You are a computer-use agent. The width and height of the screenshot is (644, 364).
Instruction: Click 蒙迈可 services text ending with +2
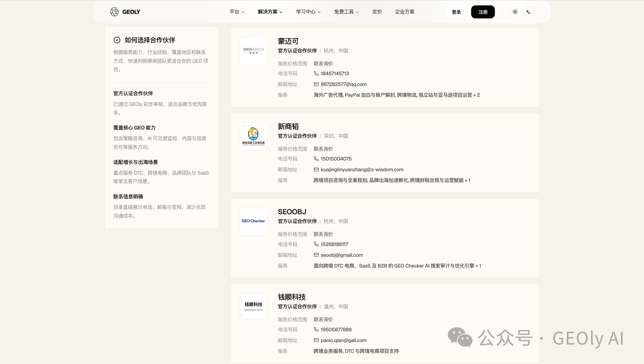tap(397, 95)
